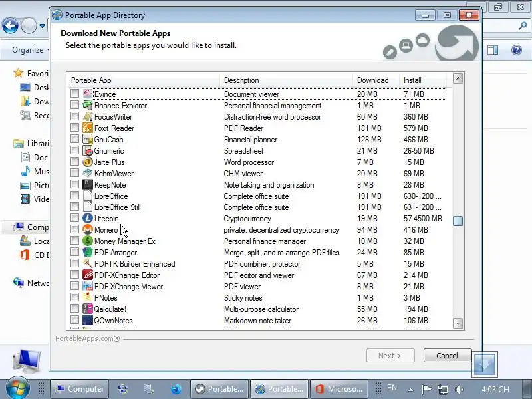Screen dimensions: 532x399
Task: Tick the GnuCash checkbox
Action: tap(74, 138)
